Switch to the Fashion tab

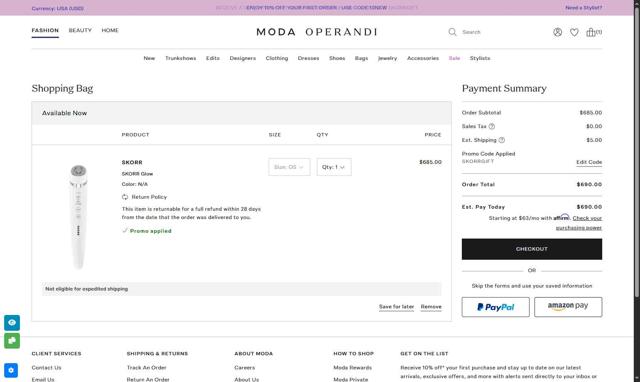point(45,31)
